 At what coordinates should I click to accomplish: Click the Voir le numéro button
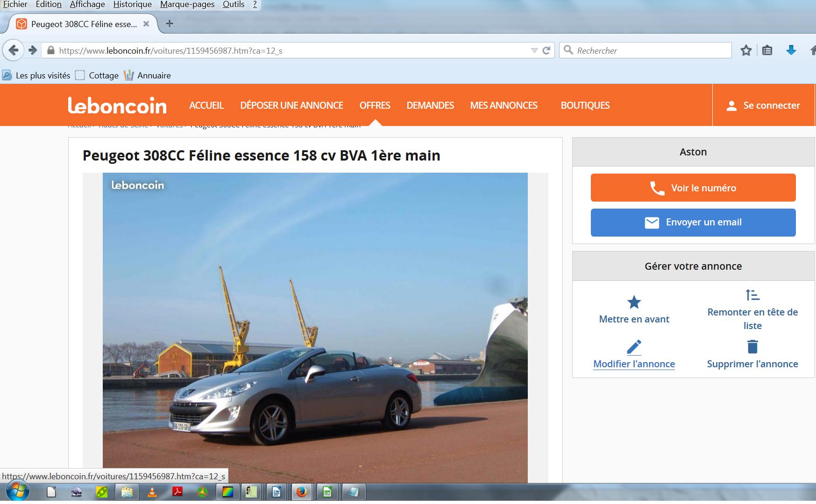[693, 188]
